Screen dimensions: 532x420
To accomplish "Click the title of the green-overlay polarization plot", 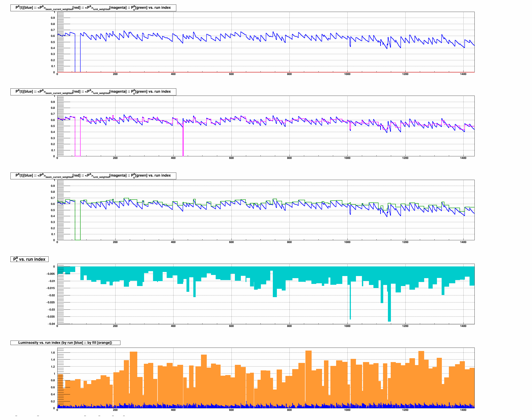I will click(x=93, y=175).
